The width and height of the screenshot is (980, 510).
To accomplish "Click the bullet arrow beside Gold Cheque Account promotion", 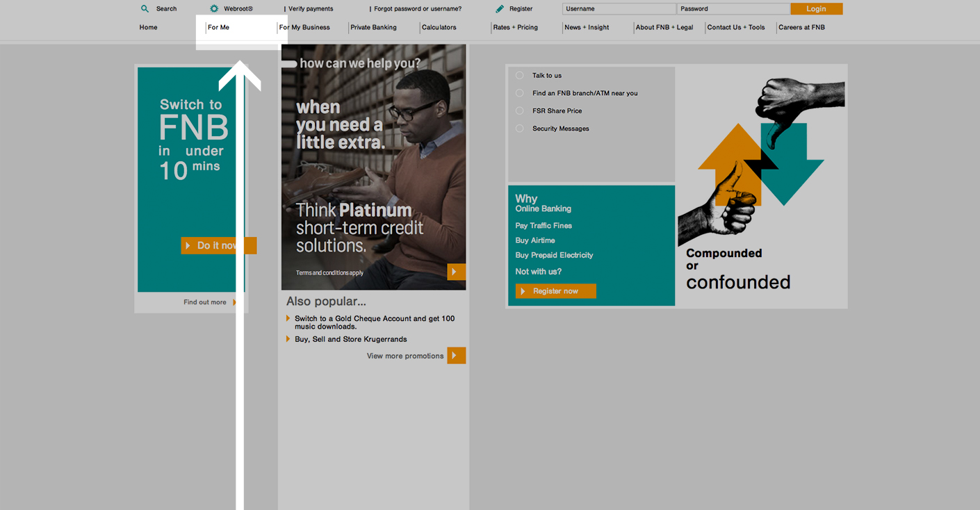I will (288, 318).
